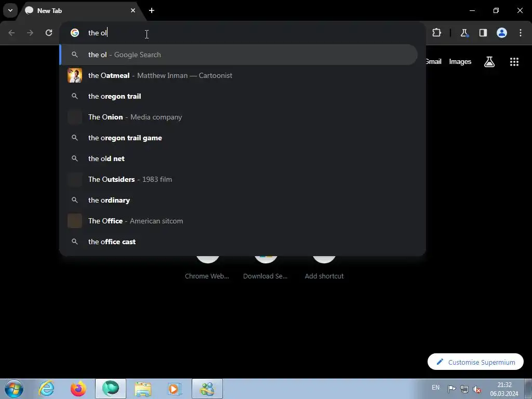The height and width of the screenshot is (399, 532).
Task: Click the Oatmeal suggestion thumbnail image
Action: (x=75, y=75)
